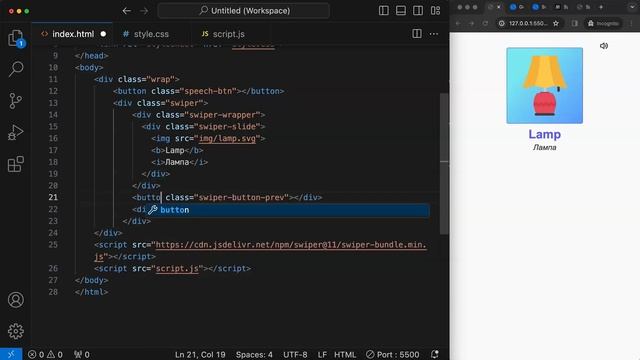
Task: Open the Source Control view
Action: [x=16, y=100]
